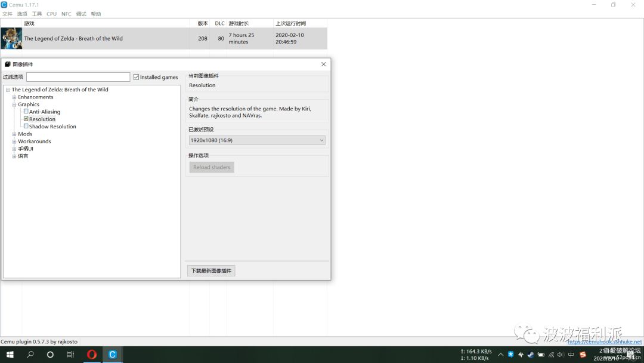Close the 图像插件 dialog

click(324, 64)
